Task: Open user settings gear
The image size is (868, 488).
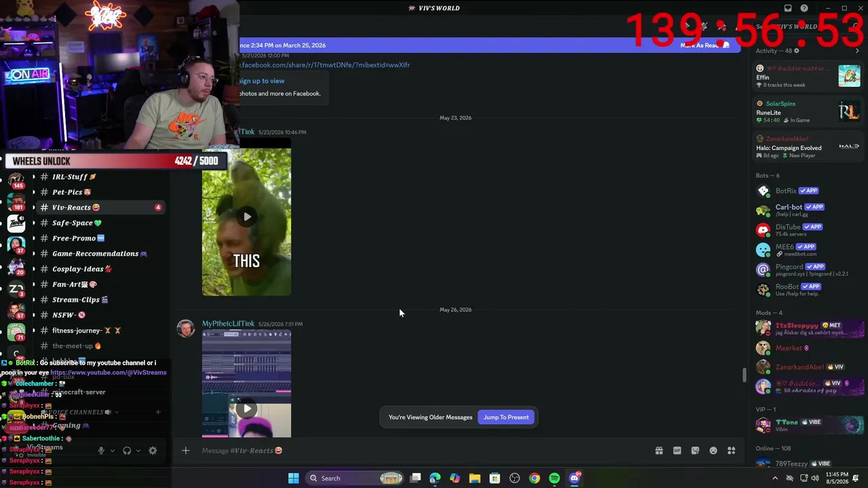Action: coord(153,451)
